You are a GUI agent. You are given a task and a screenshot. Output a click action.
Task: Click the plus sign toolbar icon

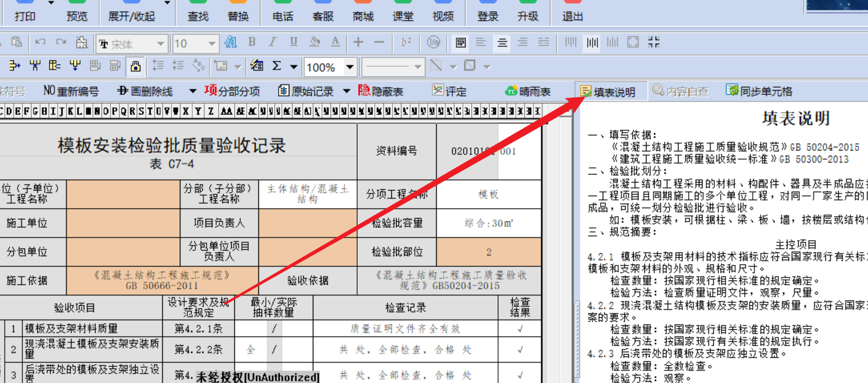tap(358, 42)
